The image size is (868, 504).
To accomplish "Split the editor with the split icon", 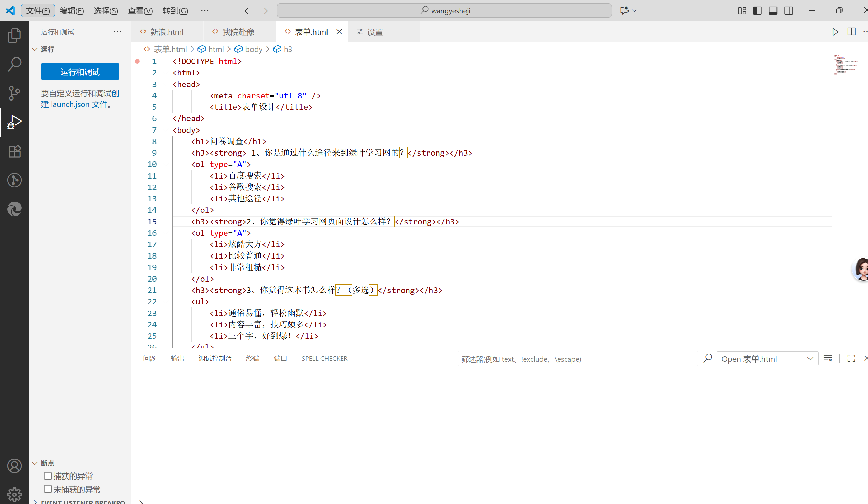I will (x=851, y=32).
